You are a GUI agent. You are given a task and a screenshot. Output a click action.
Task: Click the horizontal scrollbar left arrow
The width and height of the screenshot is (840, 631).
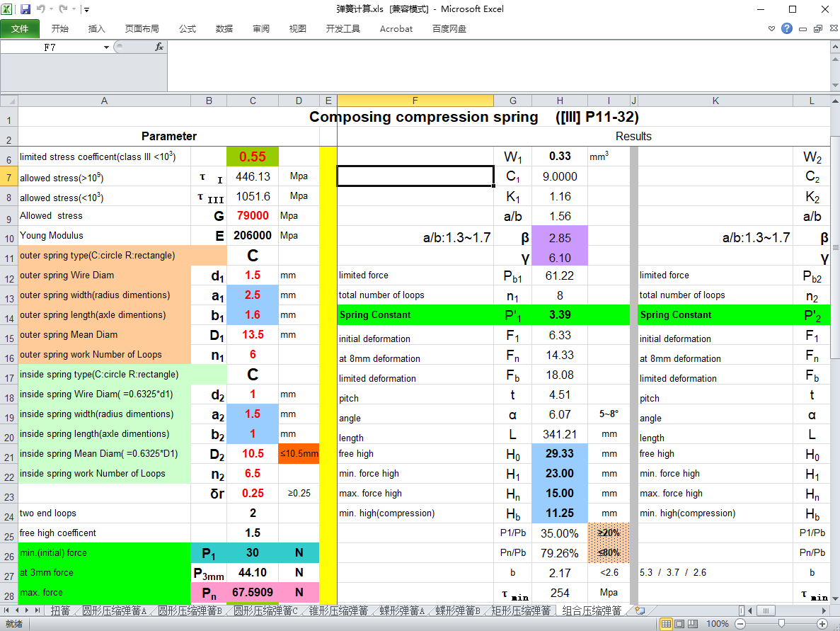point(750,610)
